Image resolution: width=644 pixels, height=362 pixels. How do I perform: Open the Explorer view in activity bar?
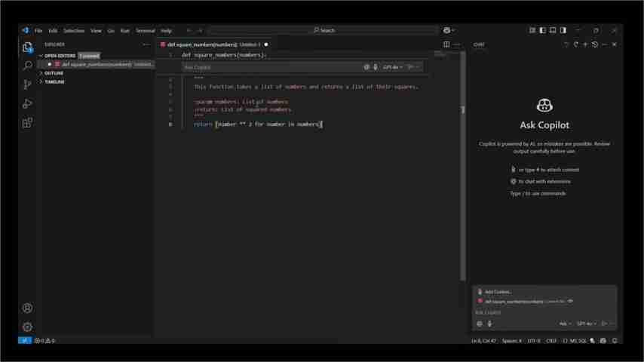pyautogui.click(x=27, y=48)
